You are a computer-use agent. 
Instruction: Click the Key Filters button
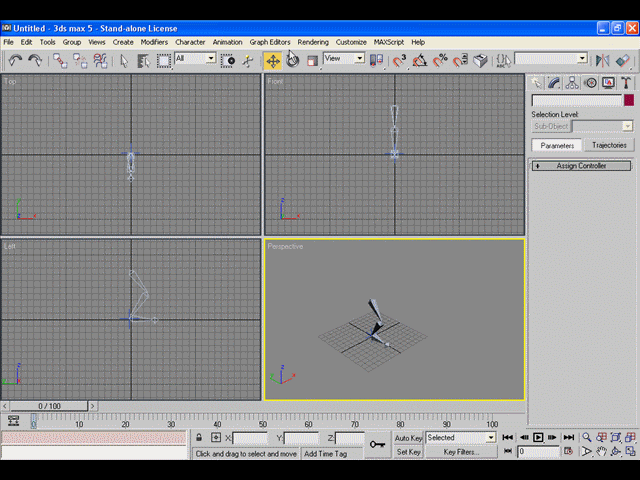point(461,452)
